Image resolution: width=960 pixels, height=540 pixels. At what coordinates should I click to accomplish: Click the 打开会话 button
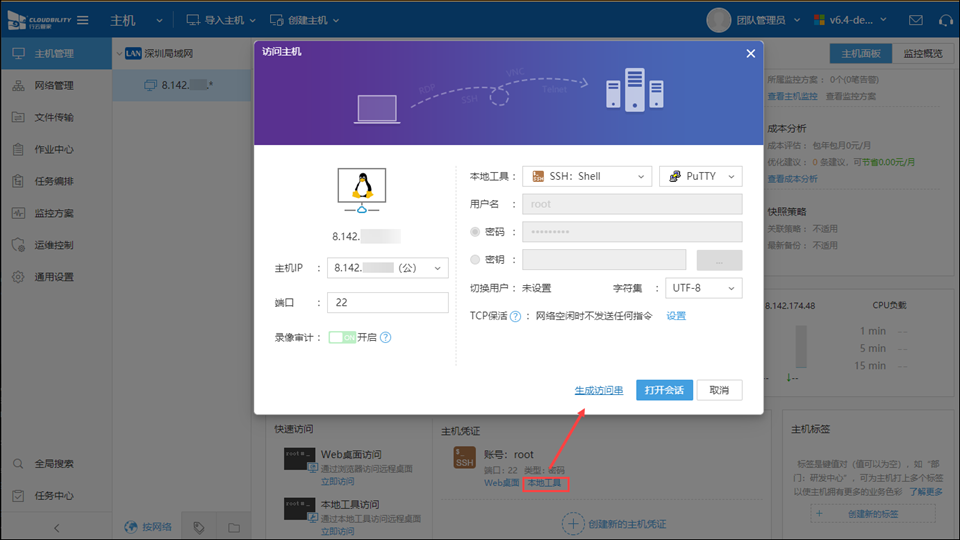(664, 390)
